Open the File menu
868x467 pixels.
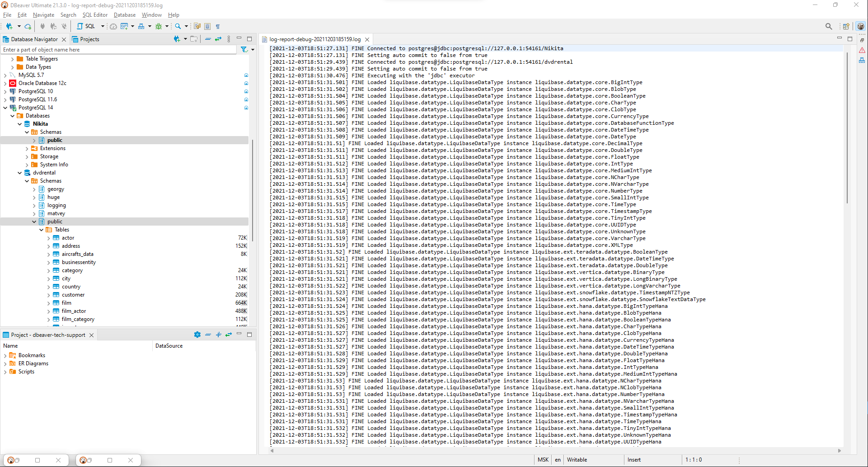tap(7, 15)
